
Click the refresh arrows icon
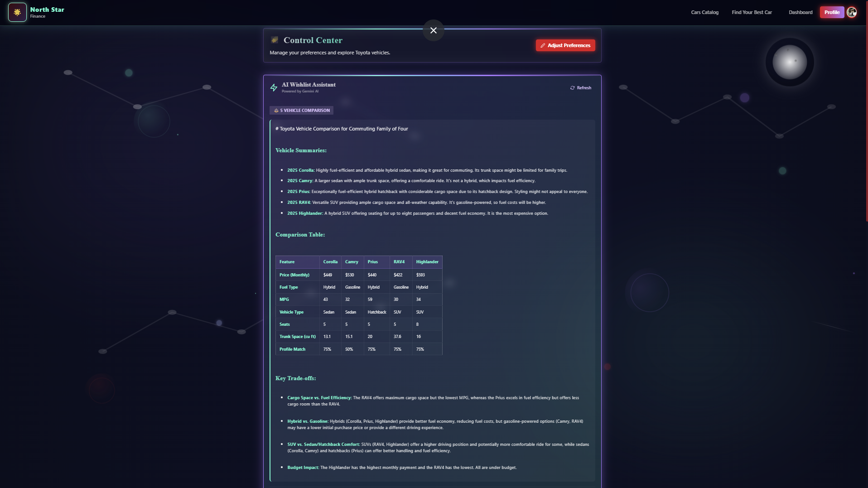(572, 88)
